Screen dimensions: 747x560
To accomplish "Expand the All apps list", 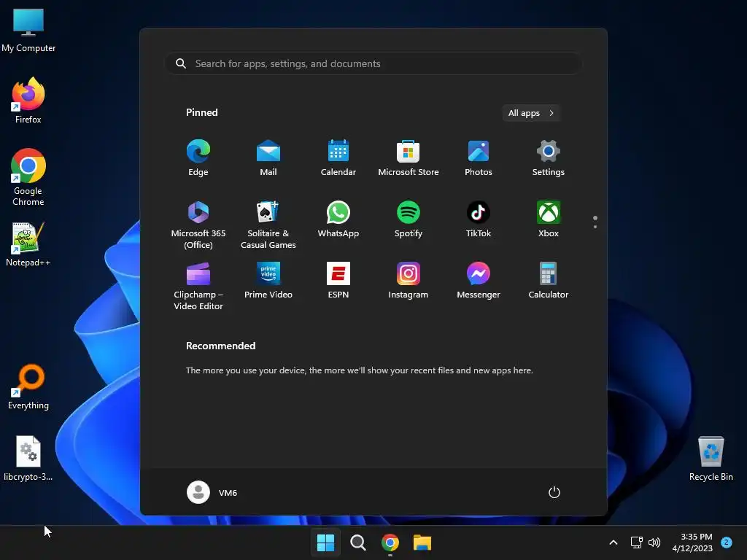I will point(531,113).
